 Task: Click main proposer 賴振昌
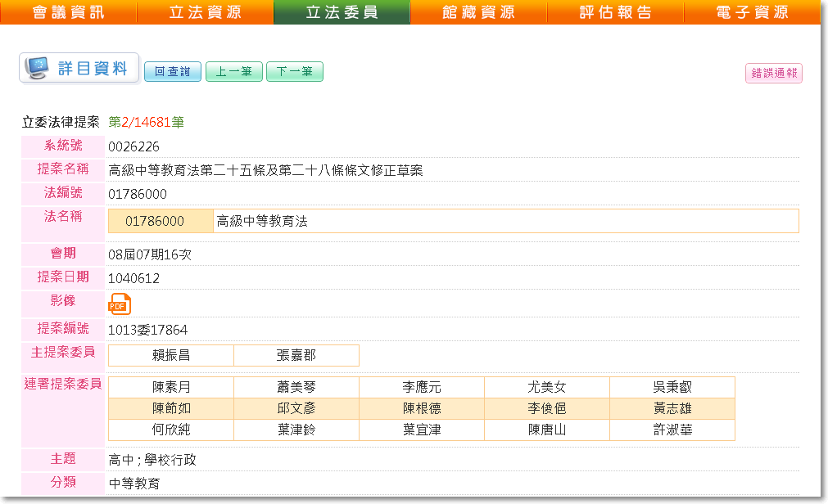click(171, 356)
